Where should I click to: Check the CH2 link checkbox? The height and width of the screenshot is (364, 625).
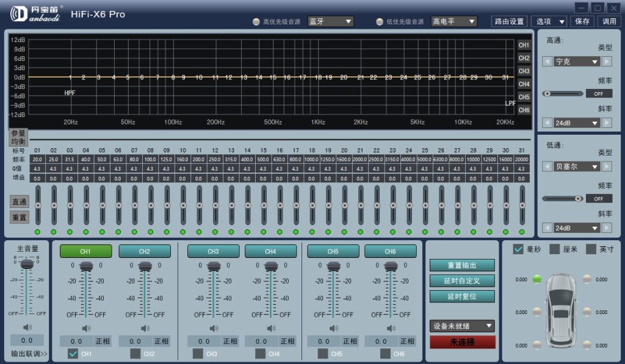135,353
